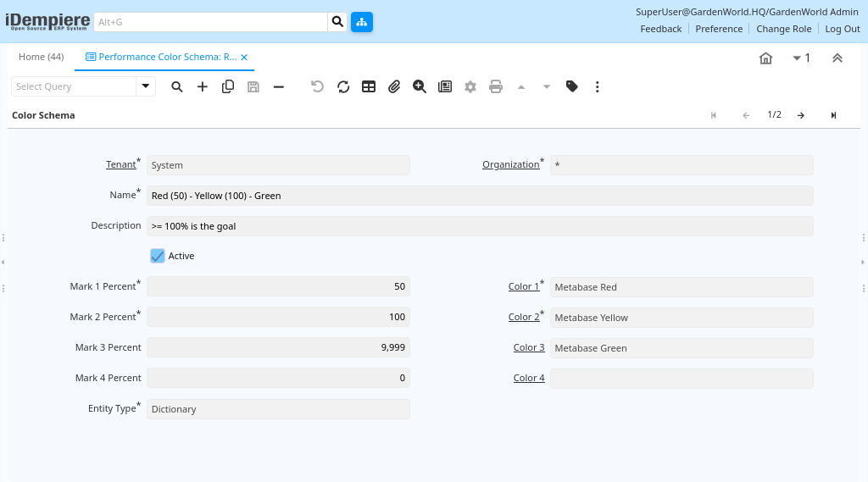Delete record with minus icon
Screen dimensions: 868x482
pyautogui.click(x=278, y=87)
